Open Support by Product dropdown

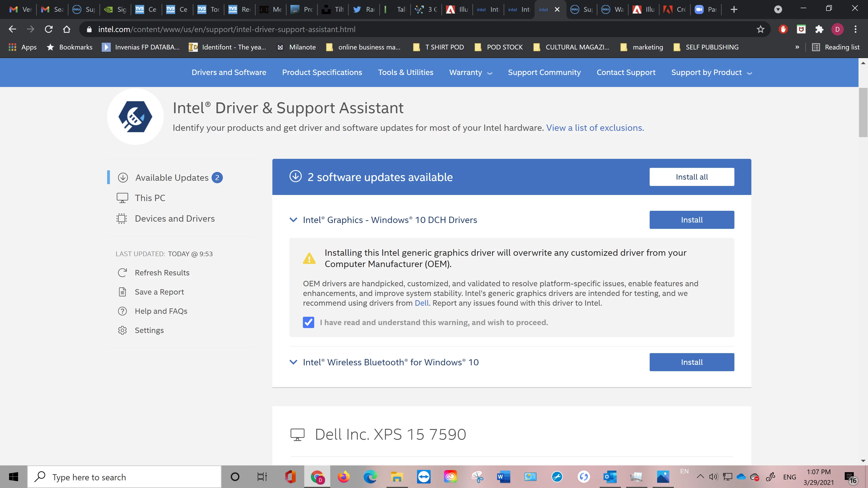pos(711,72)
